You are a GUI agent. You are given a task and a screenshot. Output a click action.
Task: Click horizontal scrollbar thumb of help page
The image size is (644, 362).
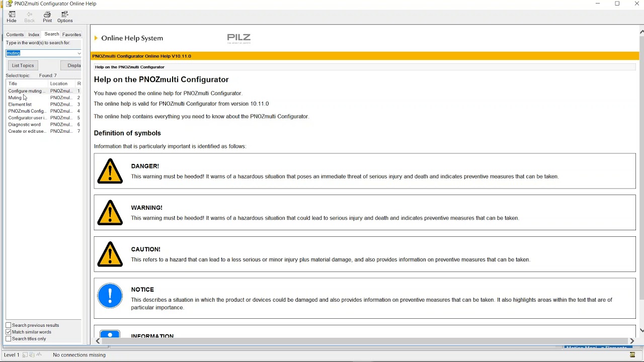tap(364, 341)
